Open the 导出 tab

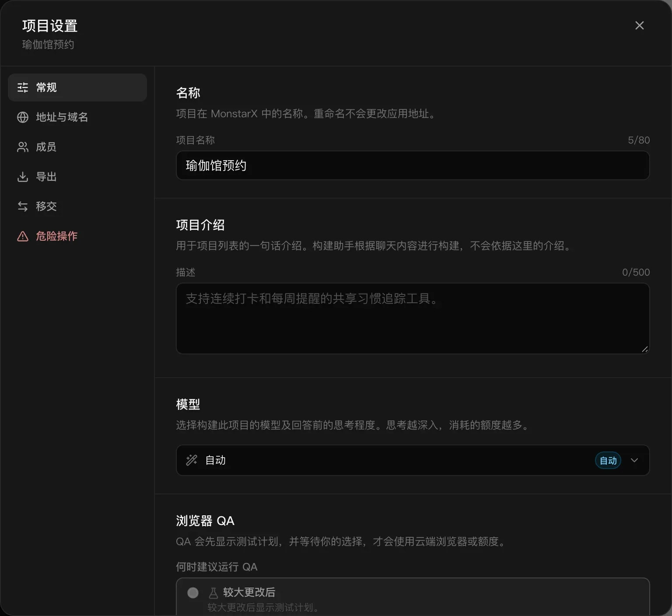77,177
